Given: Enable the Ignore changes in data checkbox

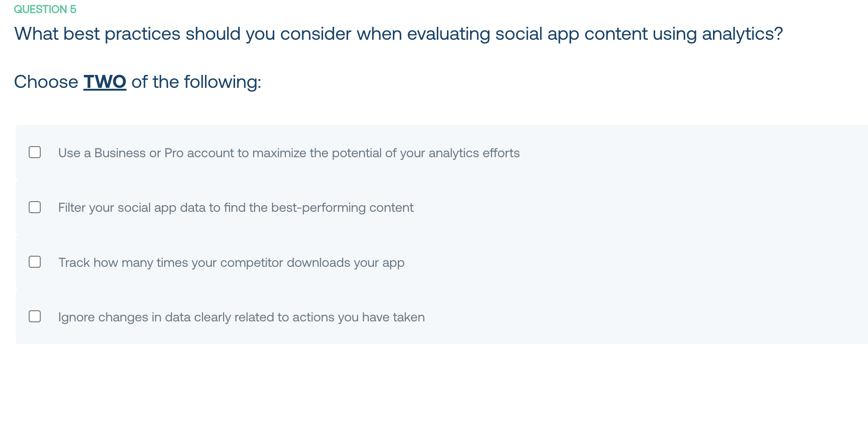Looking at the screenshot, I should pyautogui.click(x=35, y=316).
